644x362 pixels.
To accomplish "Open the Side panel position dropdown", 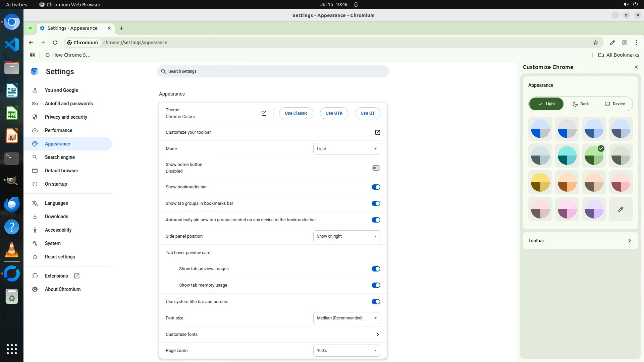I will pos(346,236).
